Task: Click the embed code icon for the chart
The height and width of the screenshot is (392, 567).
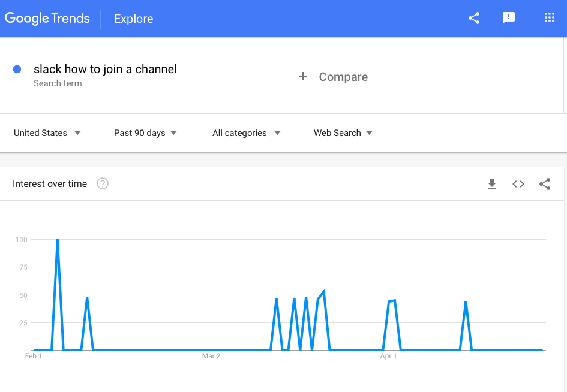Action: click(518, 184)
